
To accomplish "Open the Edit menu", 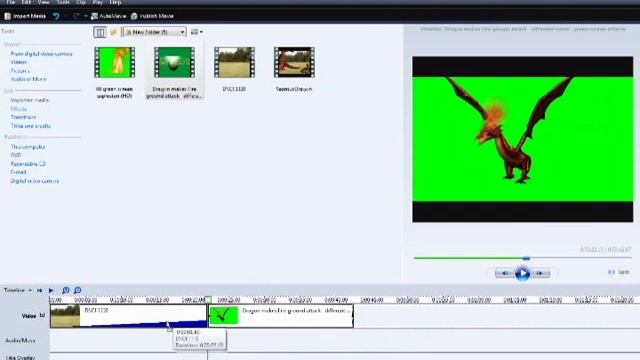I will click(26, 2).
